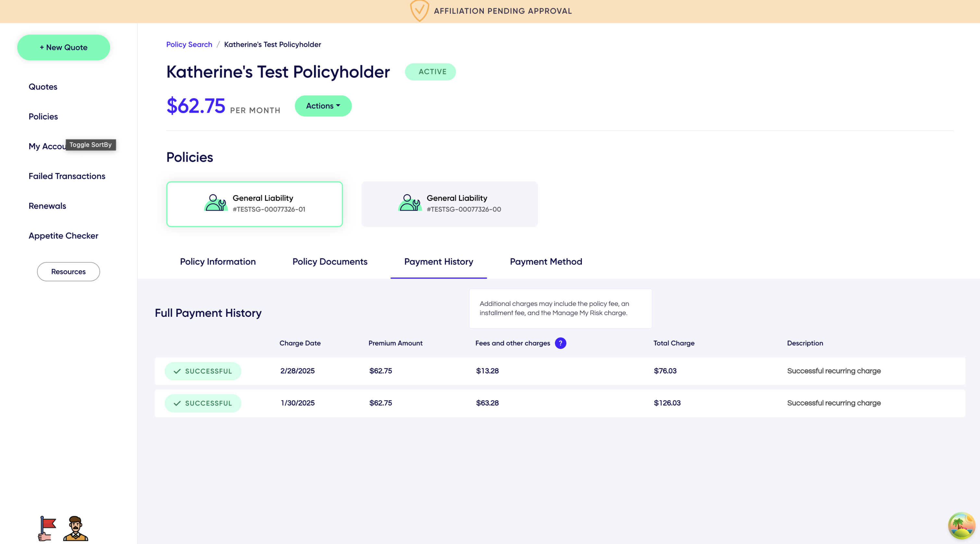Click the $126.03 total charge cell
This screenshot has width=980, height=544.
click(x=667, y=402)
